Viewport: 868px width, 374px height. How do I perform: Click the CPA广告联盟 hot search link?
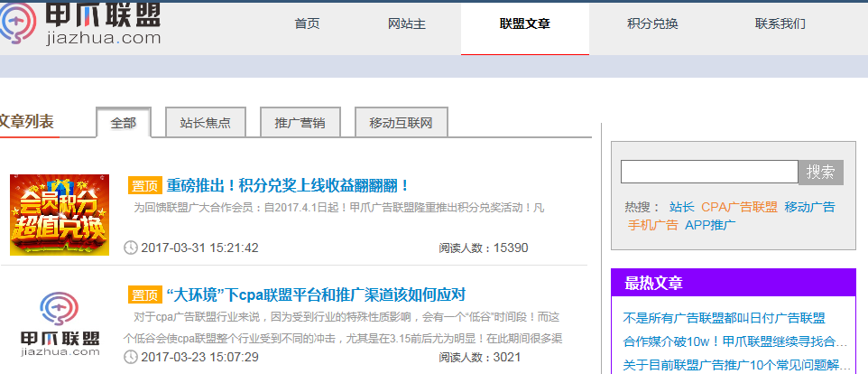point(739,207)
